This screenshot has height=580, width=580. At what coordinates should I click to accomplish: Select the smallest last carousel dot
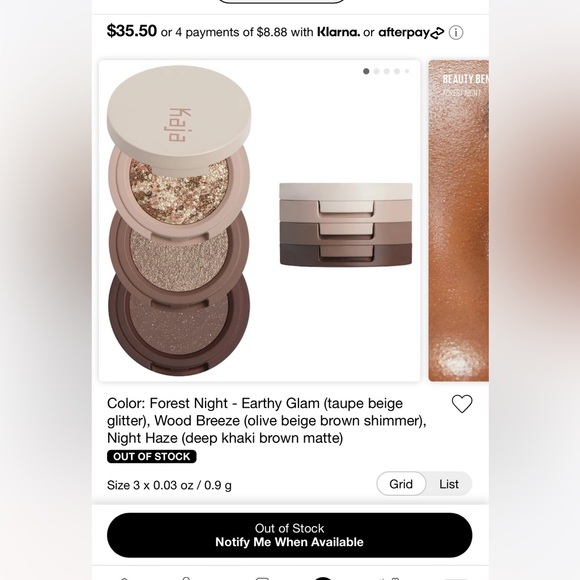(407, 71)
